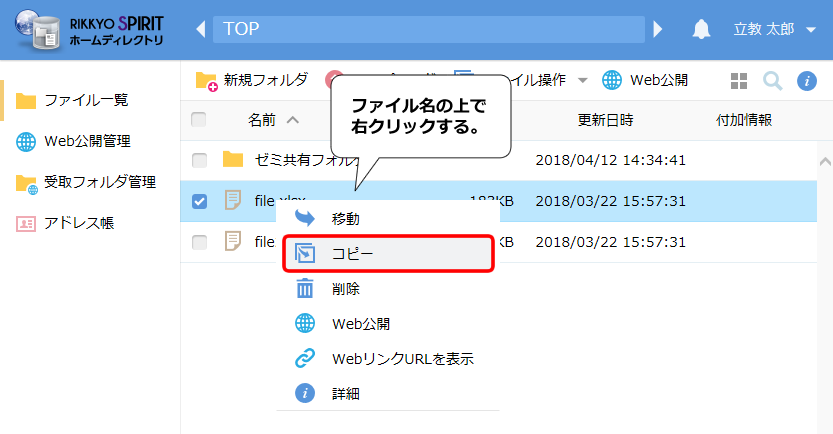Choose 削除 from the context menu
This screenshot has height=434, width=833.
[388, 289]
